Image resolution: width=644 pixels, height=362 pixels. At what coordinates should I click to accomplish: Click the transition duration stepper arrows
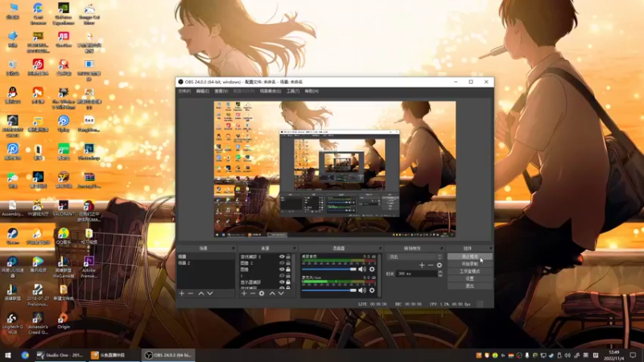point(440,274)
